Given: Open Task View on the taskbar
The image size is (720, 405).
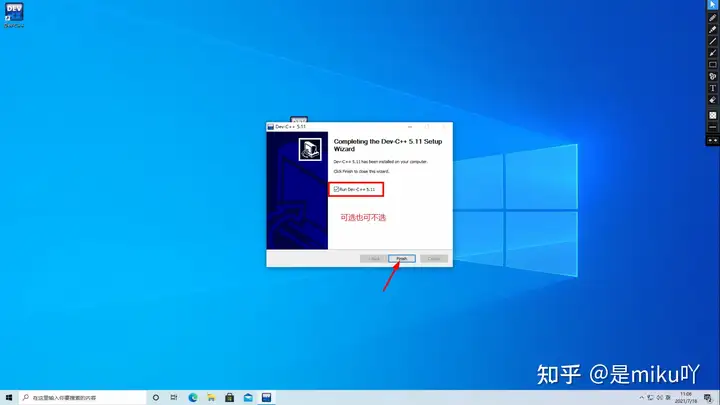Looking at the screenshot, I should coord(174,398).
